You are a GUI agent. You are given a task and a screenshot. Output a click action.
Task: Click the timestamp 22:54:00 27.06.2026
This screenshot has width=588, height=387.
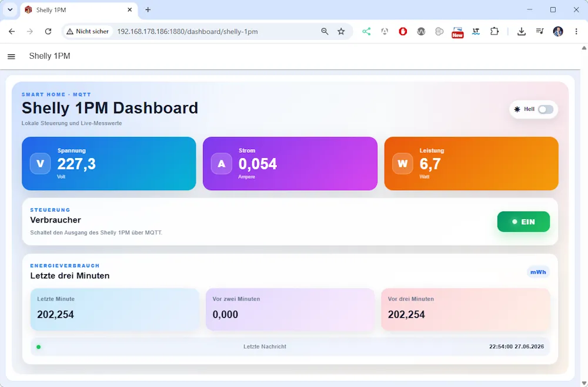[x=516, y=347]
